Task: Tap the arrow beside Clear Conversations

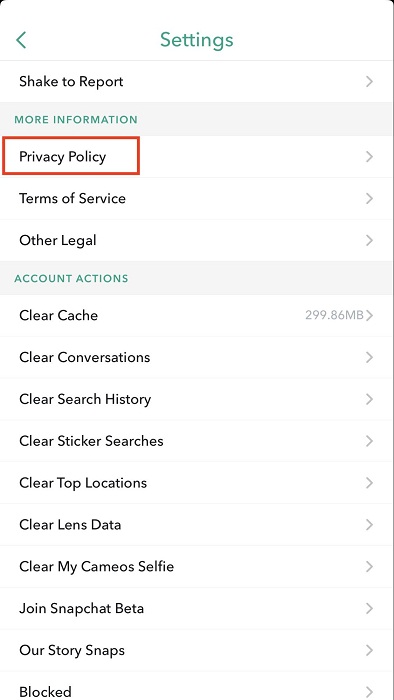Action: pos(369,358)
